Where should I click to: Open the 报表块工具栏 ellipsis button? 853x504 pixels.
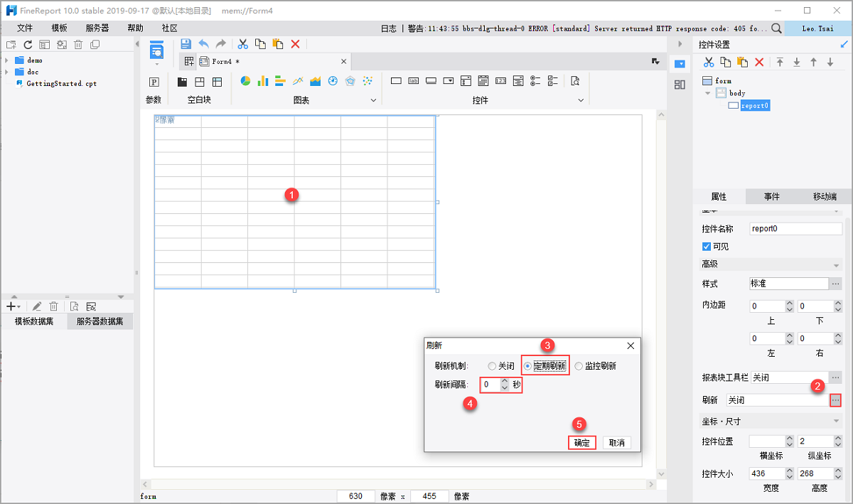[835, 377]
